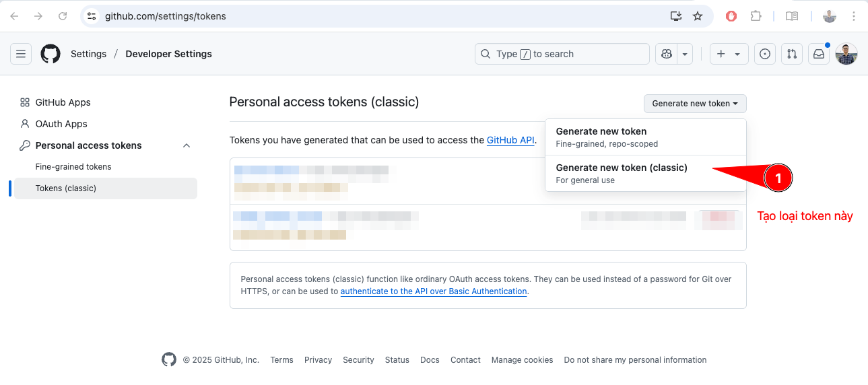The image size is (868, 385).
Task: Click the browser address bar URL
Action: [166, 16]
